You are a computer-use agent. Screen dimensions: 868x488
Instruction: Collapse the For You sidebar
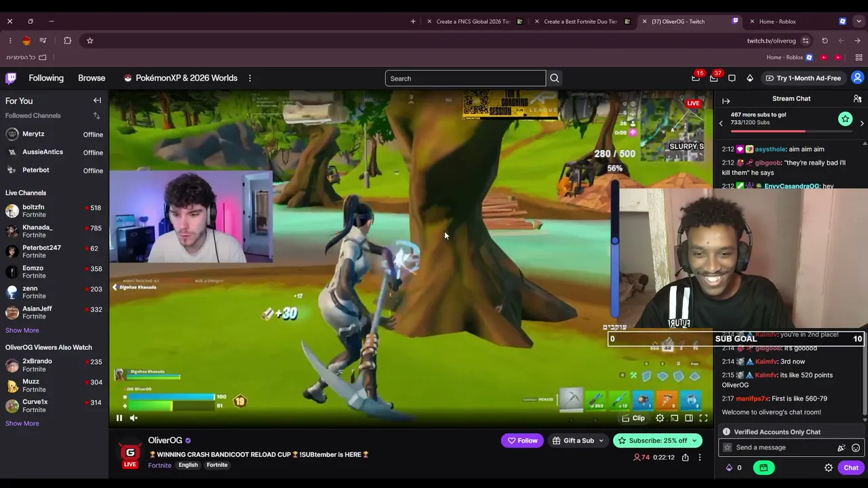(97, 100)
